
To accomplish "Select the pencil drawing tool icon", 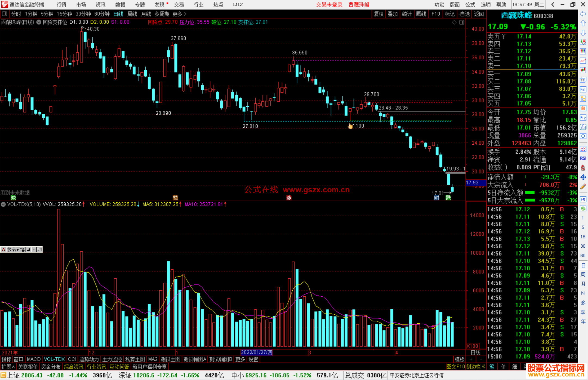I will (583, 187).
